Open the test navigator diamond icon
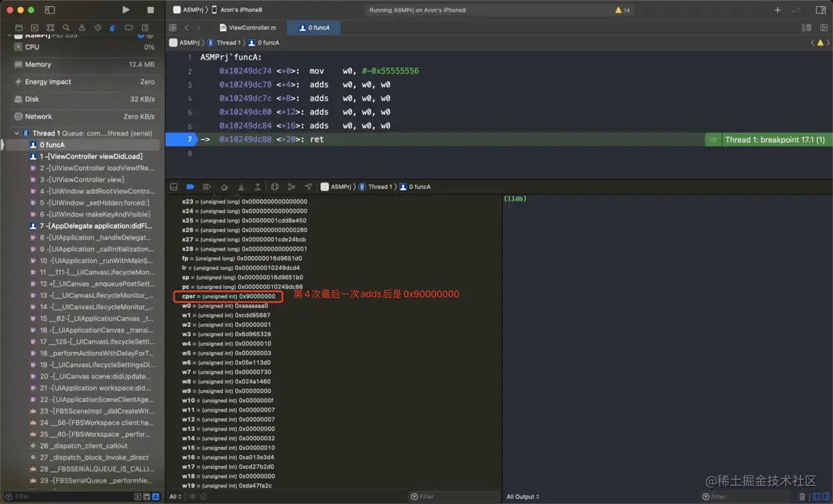This screenshot has width=833, height=504. [x=97, y=28]
